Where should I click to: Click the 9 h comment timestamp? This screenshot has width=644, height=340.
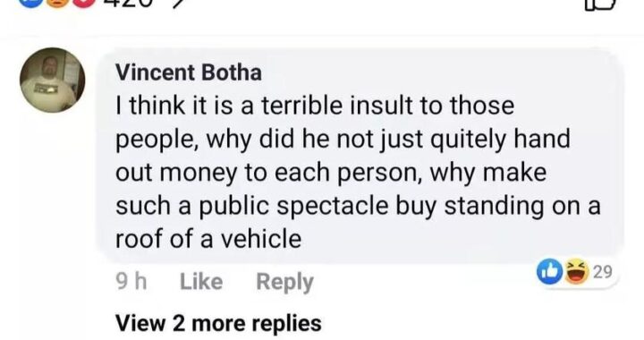[x=131, y=282]
